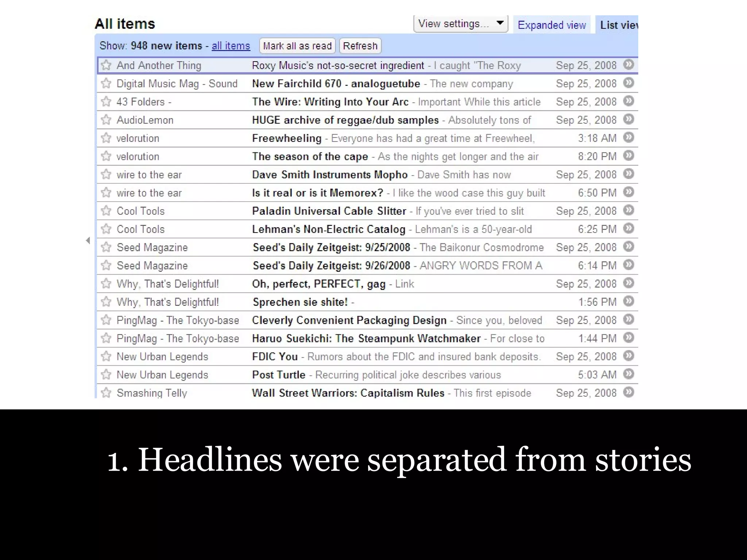Open Sprechen sie shite! headline
Image resolution: width=747 pixels, height=560 pixels.
(300, 302)
